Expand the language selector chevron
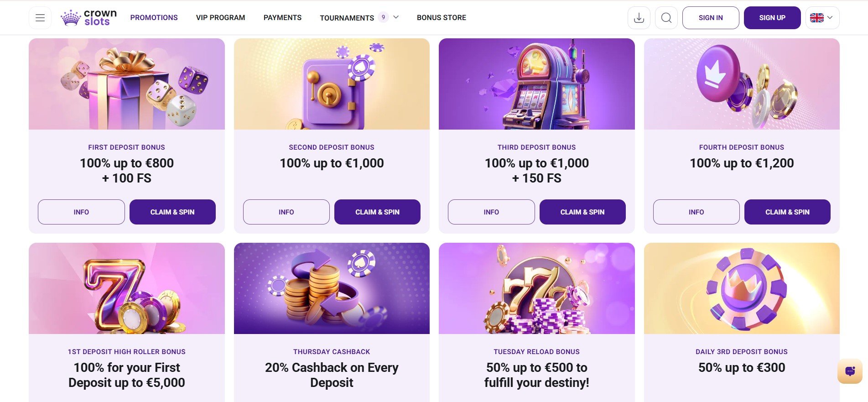868x402 pixels. pyautogui.click(x=830, y=18)
